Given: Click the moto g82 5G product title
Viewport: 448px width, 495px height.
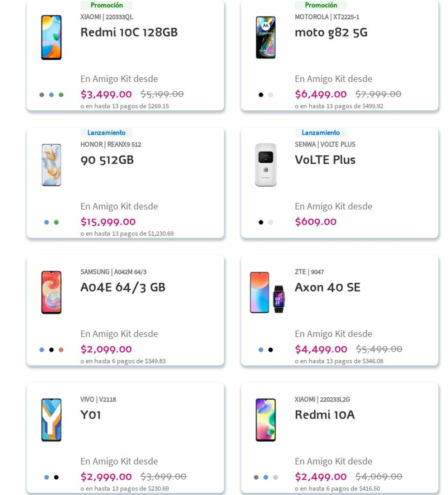Looking at the screenshot, I should 331,33.
